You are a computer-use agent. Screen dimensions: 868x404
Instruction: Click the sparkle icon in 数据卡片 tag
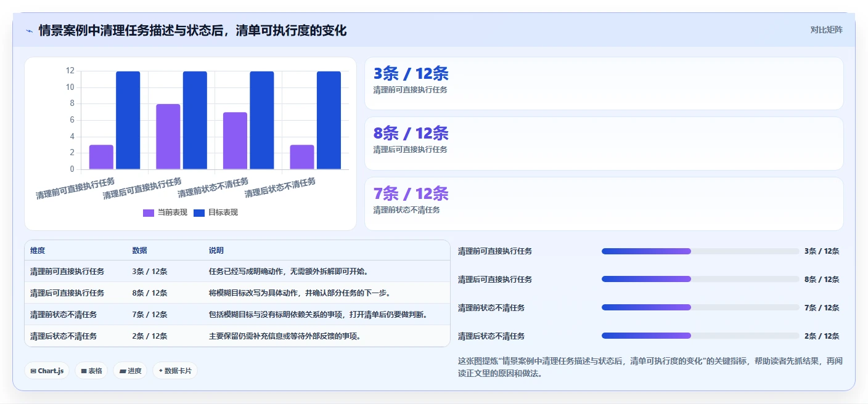(161, 371)
